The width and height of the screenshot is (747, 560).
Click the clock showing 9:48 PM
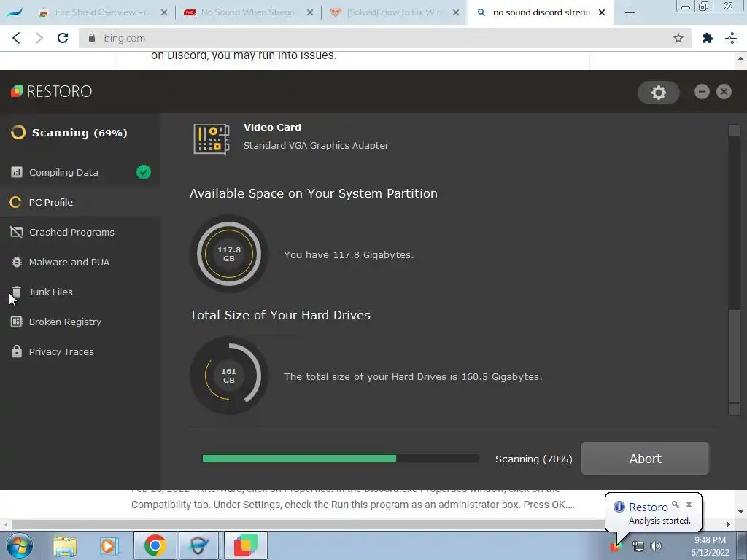[710, 540]
